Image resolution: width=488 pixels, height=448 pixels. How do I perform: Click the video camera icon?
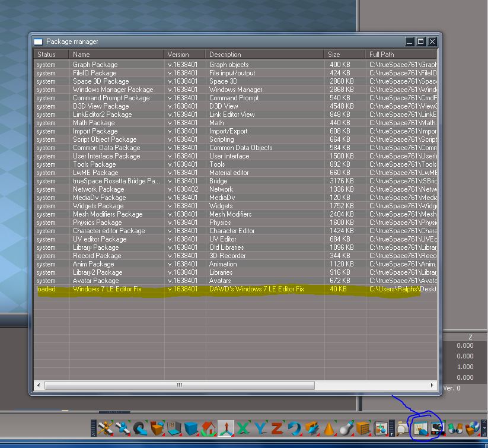(438, 428)
